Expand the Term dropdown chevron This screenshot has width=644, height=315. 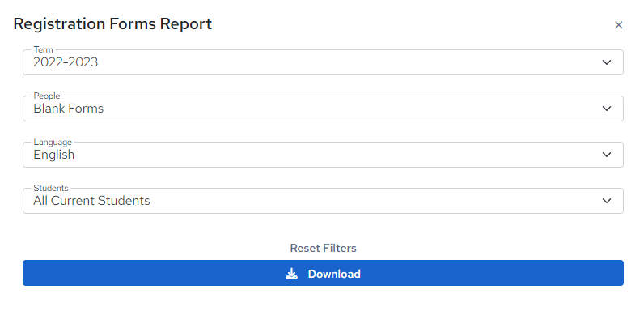coord(607,62)
